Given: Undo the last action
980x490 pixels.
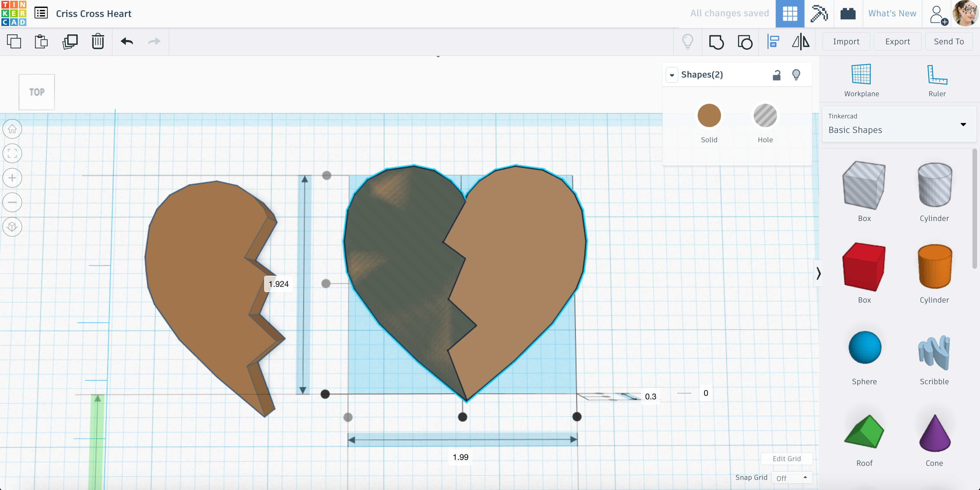Looking at the screenshot, I should click(127, 41).
